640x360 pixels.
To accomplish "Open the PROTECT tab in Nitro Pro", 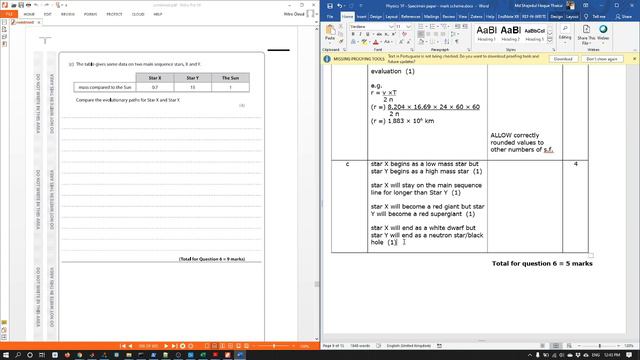I will [114, 14].
